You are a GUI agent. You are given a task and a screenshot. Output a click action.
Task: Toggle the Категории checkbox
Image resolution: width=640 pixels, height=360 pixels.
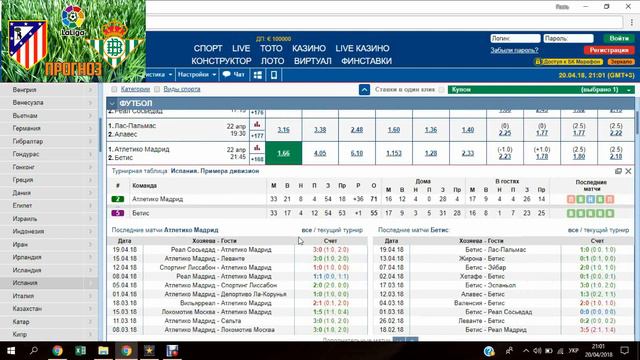114,89
